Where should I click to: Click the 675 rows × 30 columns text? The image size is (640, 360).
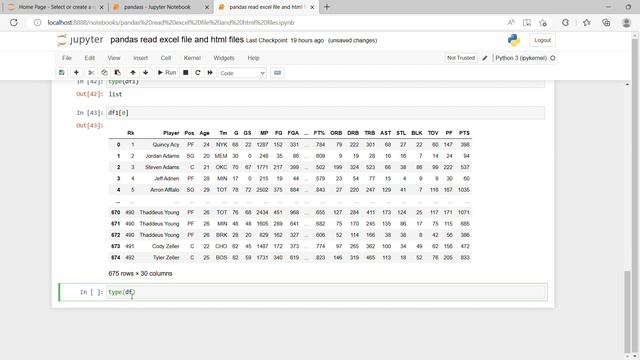[x=140, y=273]
